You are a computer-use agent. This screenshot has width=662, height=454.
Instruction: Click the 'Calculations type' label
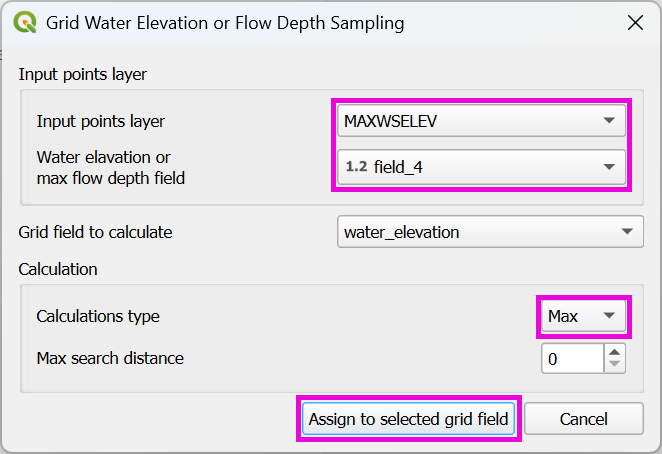[98, 317]
